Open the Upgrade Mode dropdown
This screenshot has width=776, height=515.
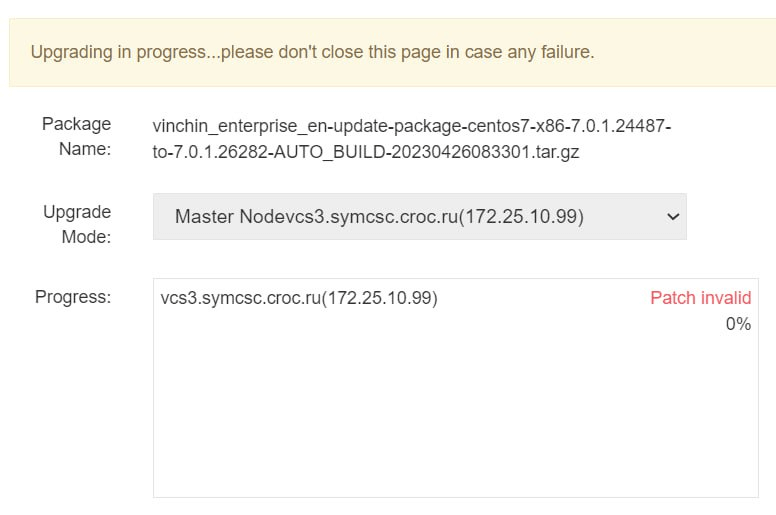pos(419,216)
